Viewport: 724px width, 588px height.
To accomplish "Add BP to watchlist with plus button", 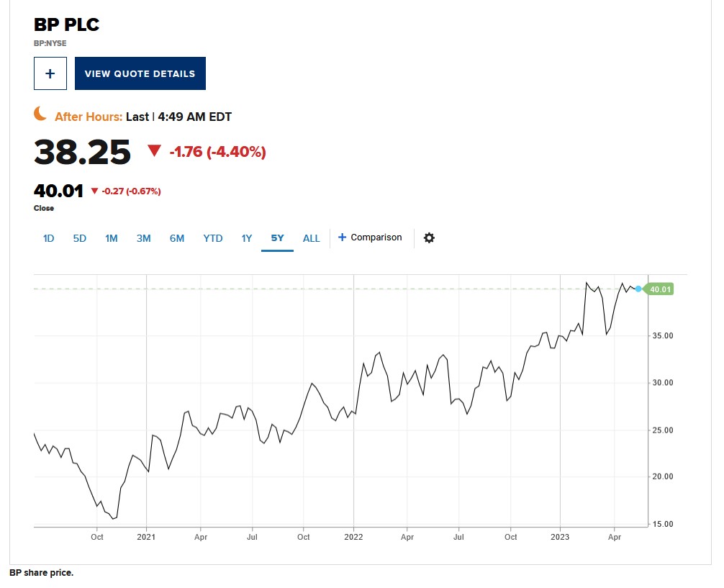I will coord(50,73).
